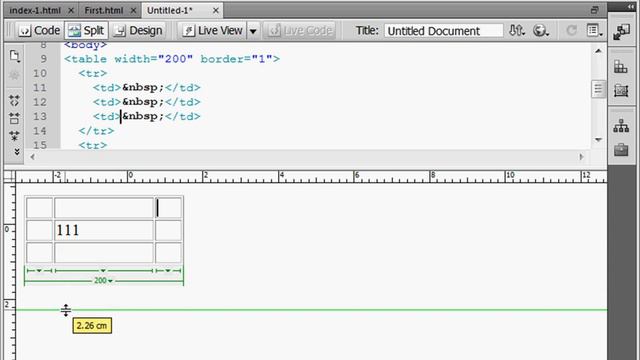This screenshot has height=360, width=640.
Task: Click the disabled Live Code button
Action: click(300, 31)
